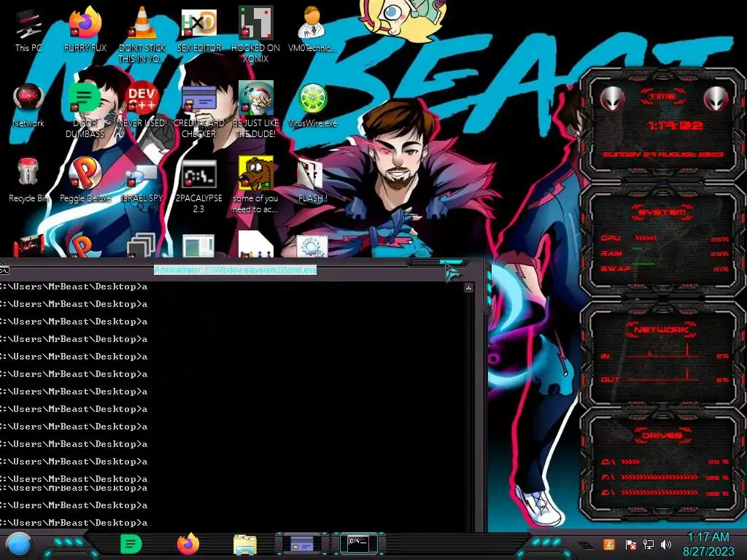Click the left alien head in Time widget
Image resolution: width=747 pixels, height=560 pixels.
[612, 98]
